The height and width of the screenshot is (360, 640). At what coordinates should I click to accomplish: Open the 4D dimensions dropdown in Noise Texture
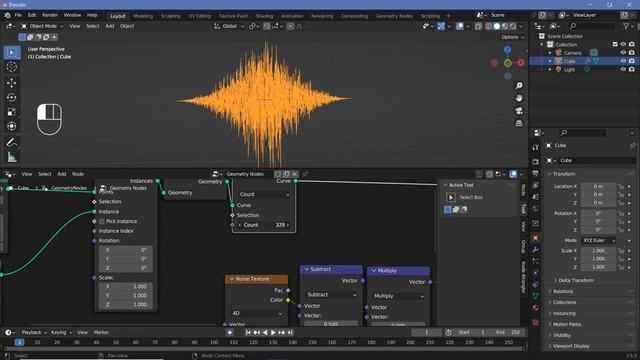[257, 313]
